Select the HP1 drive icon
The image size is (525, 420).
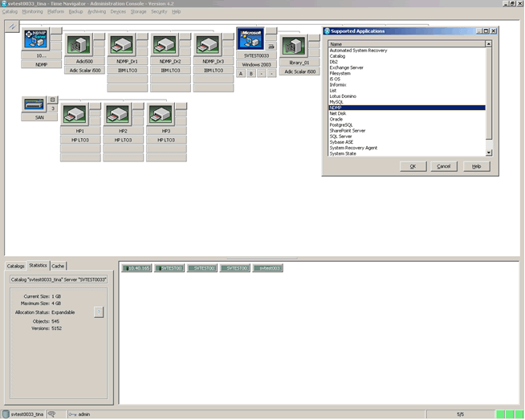(x=75, y=115)
